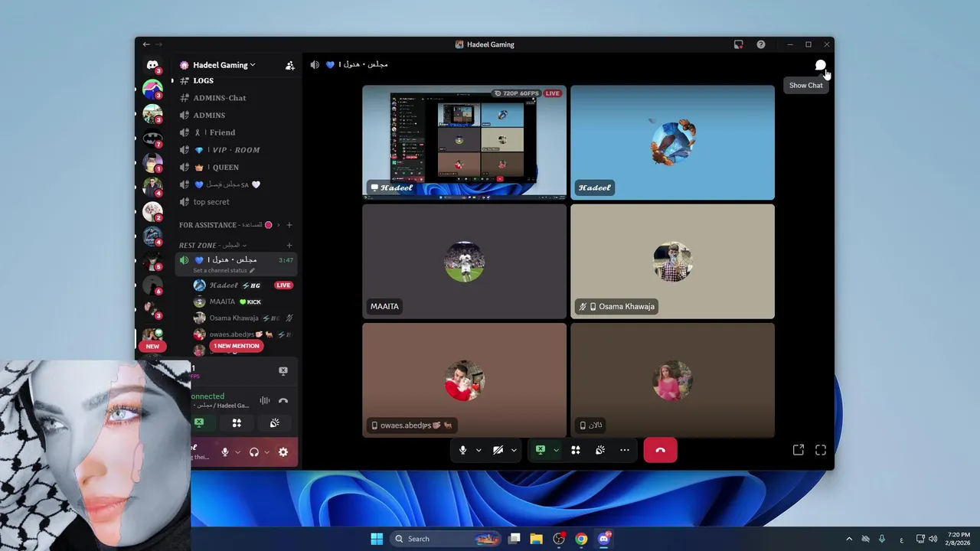Image resolution: width=980 pixels, height=551 pixels.
Task: Launch activities from sidebar voice panel
Action: (237, 422)
